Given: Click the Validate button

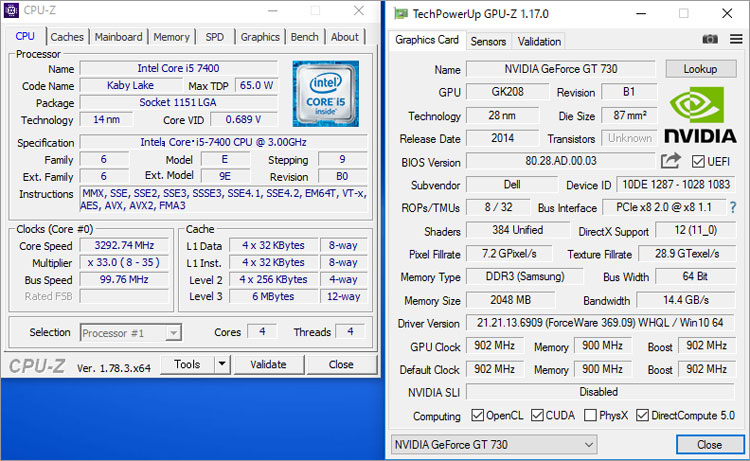Looking at the screenshot, I should 268,364.
